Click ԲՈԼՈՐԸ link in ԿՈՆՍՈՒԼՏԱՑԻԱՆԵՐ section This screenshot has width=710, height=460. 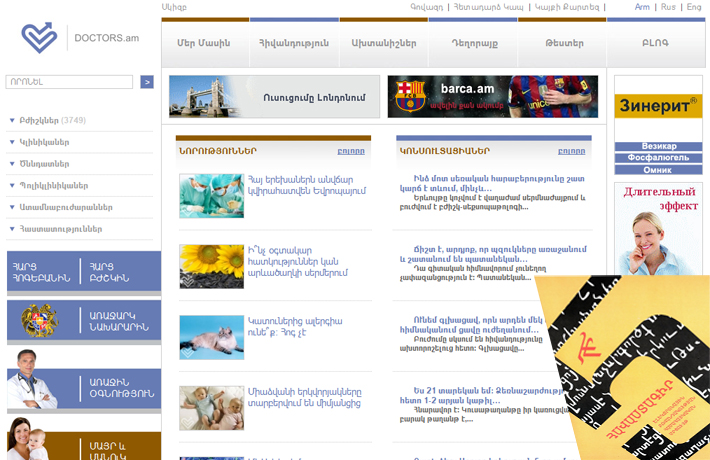[x=571, y=151]
